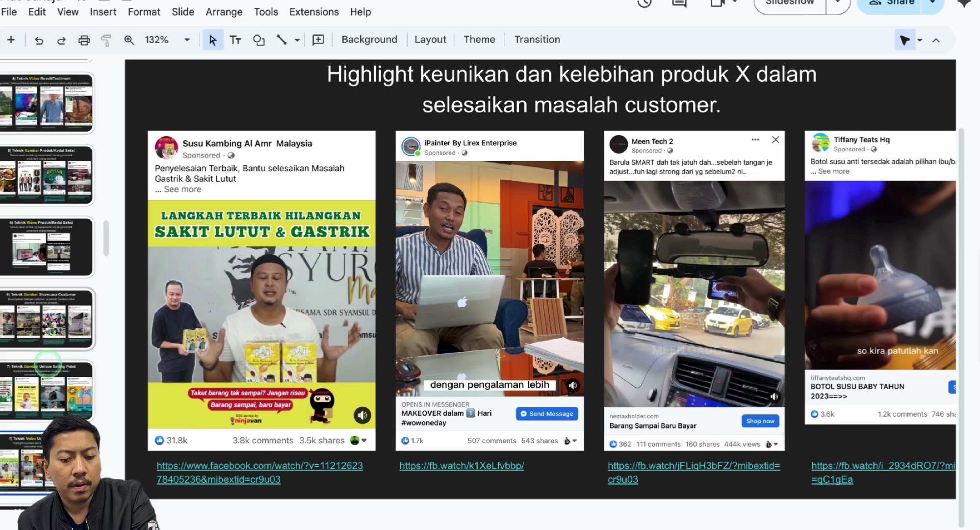
Task: Select the Line drawing tool
Action: pyautogui.click(x=282, y=40)
